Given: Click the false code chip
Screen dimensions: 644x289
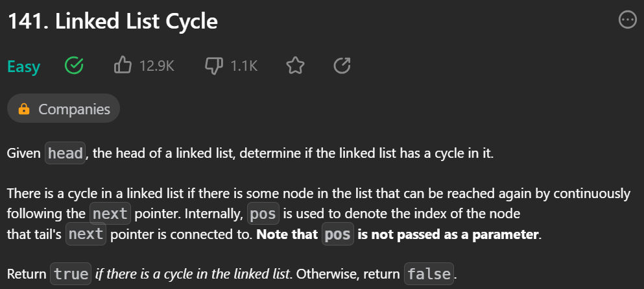Looking at the screenshot, I should click(x=429, y=274).
